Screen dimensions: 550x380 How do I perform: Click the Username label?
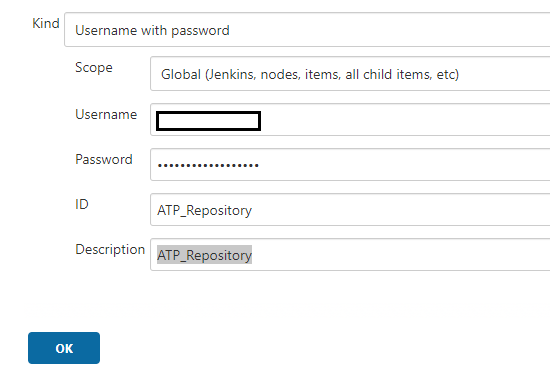[x=106, y=114]
